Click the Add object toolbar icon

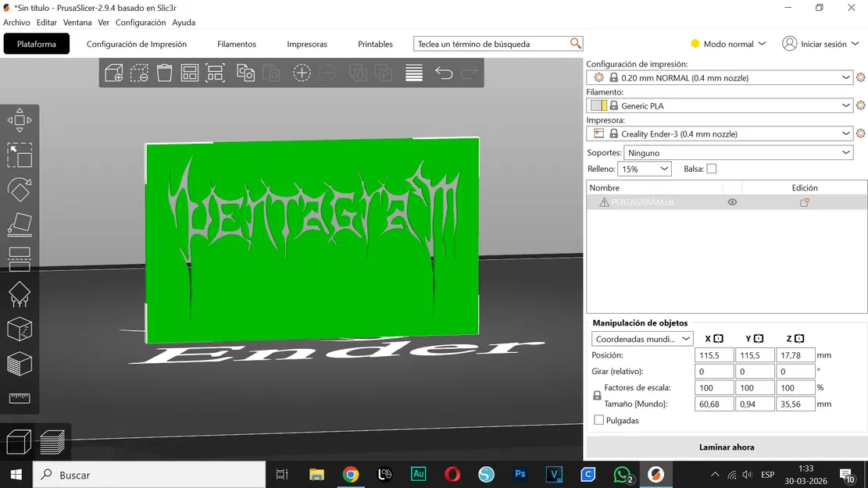tap(113, 73)
